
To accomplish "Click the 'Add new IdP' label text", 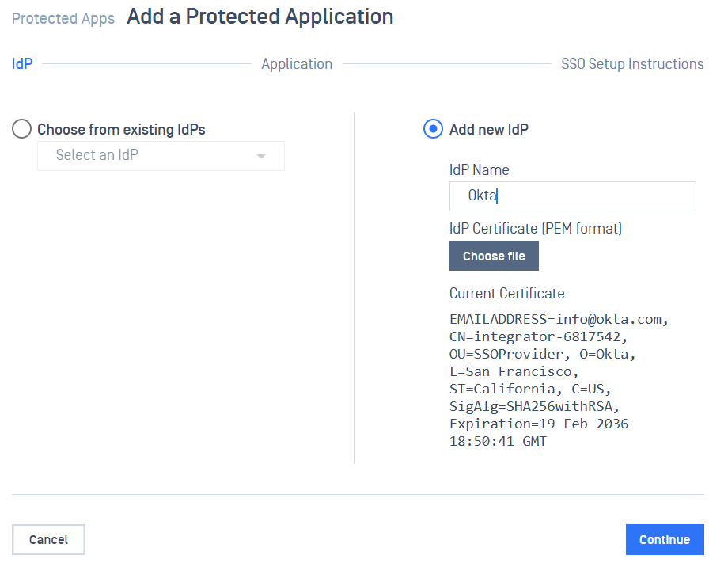I will pyautogui.click(x=488, y=130).
